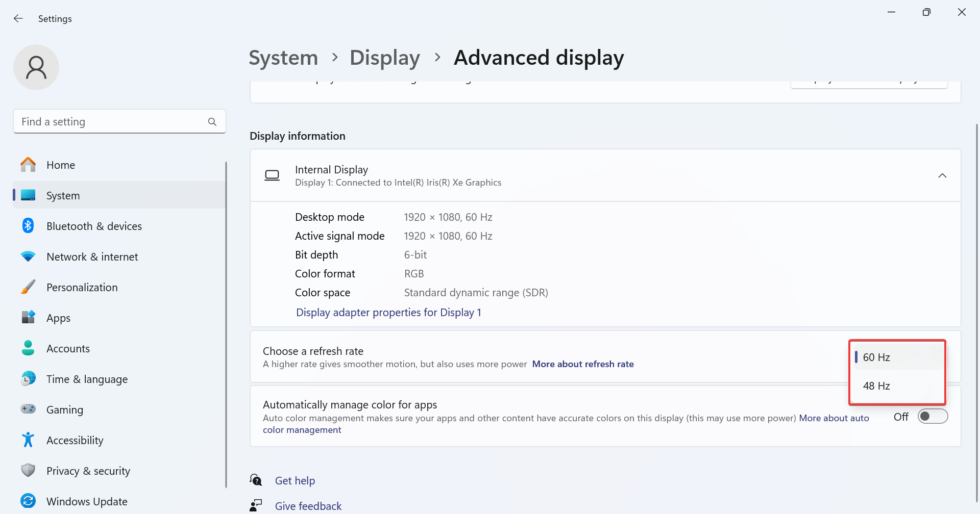Click the Windows Update sync icon
Screen dimensions: 980x514
pos(28,501)
